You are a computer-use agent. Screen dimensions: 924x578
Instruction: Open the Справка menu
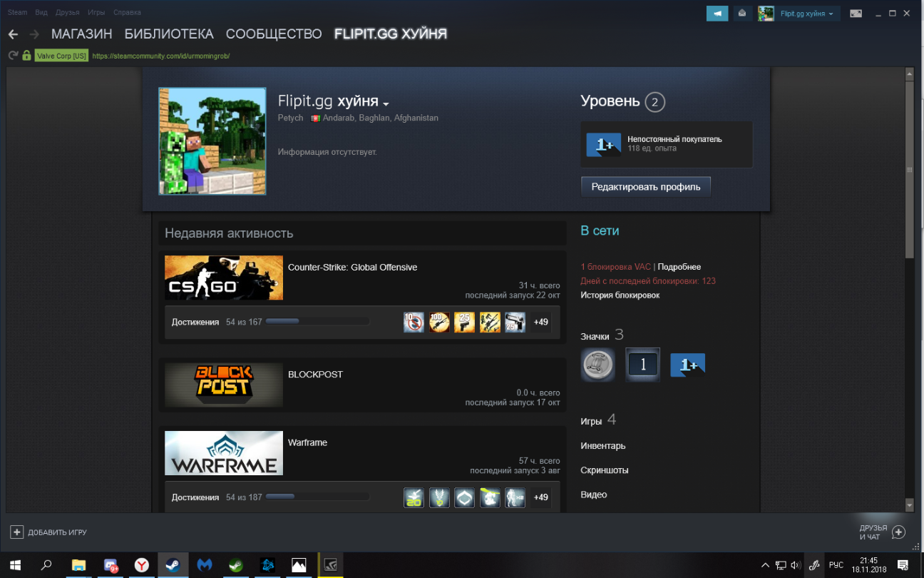coord(127,12)
